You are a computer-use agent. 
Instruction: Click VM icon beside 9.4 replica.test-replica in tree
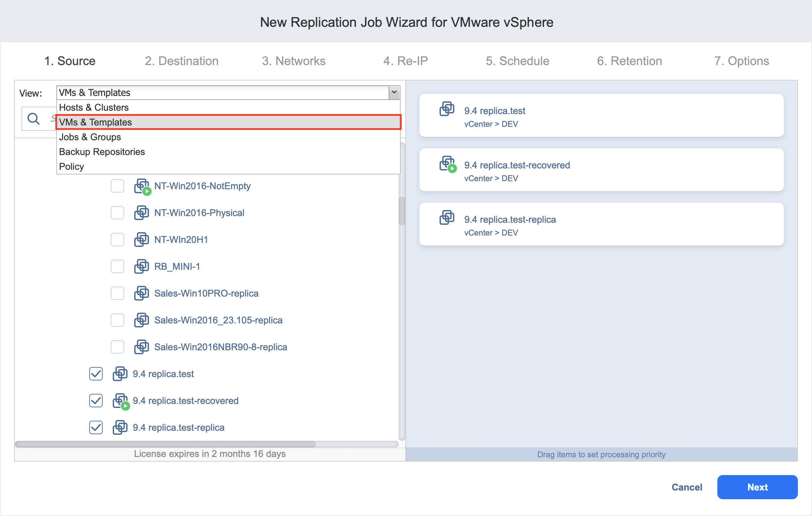pos(120,428)
